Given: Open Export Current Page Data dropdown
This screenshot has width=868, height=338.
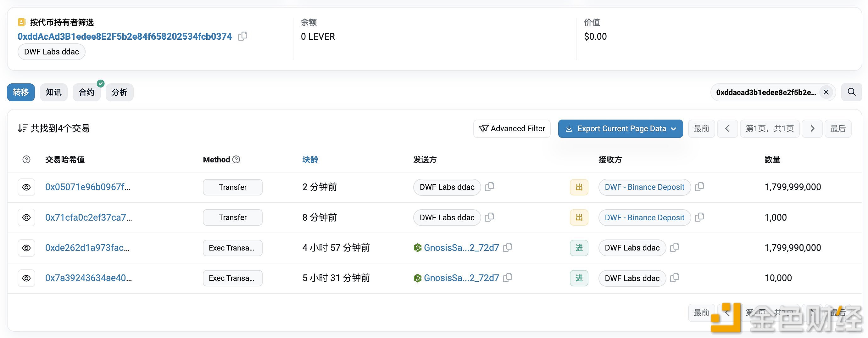Looking at the screenshot, I should click(620, 128).
